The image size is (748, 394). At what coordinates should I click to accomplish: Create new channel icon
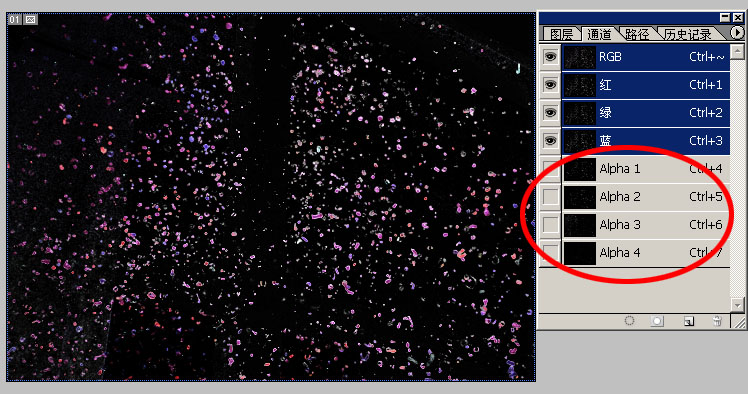[688, 321]
